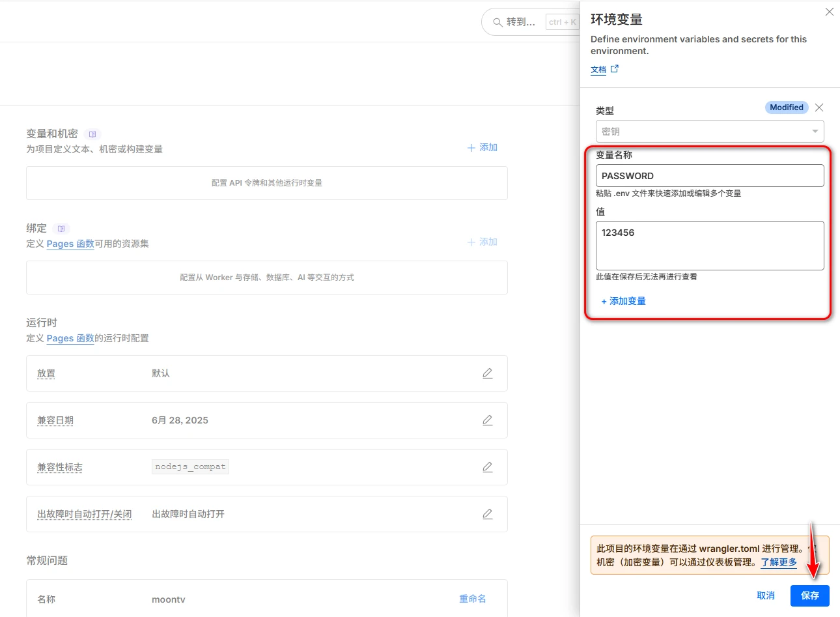The image size is (840, 617).
Task: Close the 环境变量 side panel
Action: click(x=829, y=12)
